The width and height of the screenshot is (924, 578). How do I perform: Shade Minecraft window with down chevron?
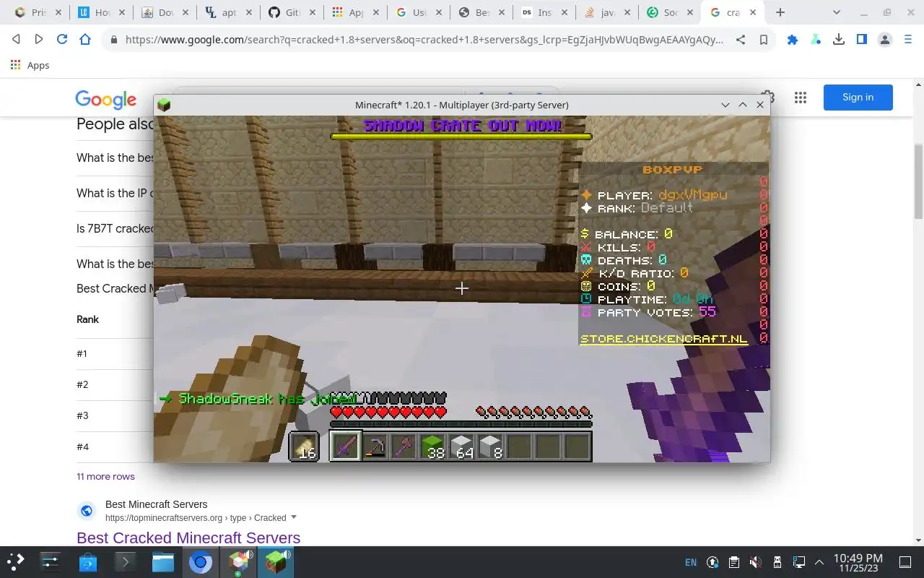coord(725,105)
